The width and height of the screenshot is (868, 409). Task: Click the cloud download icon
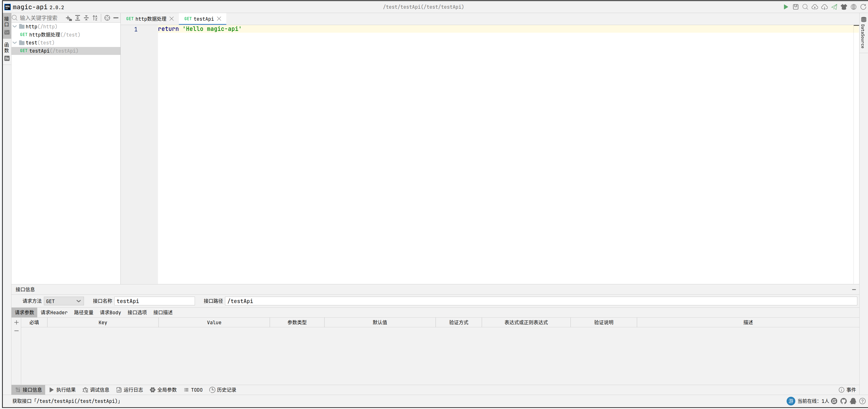(x=825, y=7)
